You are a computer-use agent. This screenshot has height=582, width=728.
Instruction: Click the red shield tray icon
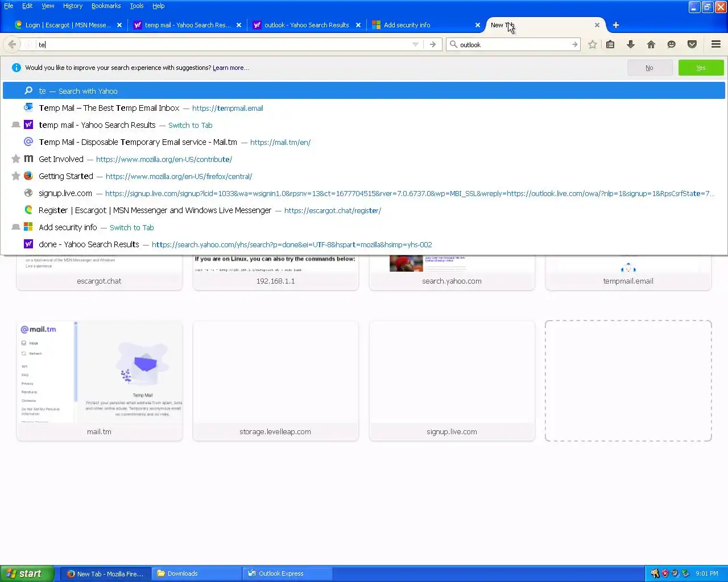coord(665,573)
